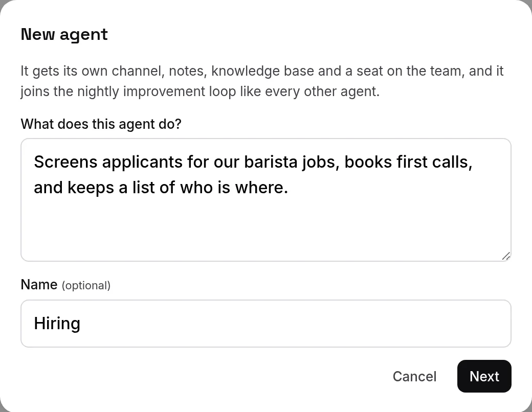This screenshot has width=532, height=412.
Task: Click the '(optional)' text
Action: 86,286
